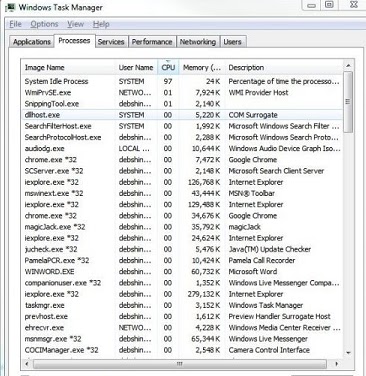
Task: Click the horizontal scrollbar left arrow
Action: coord(27,364)
